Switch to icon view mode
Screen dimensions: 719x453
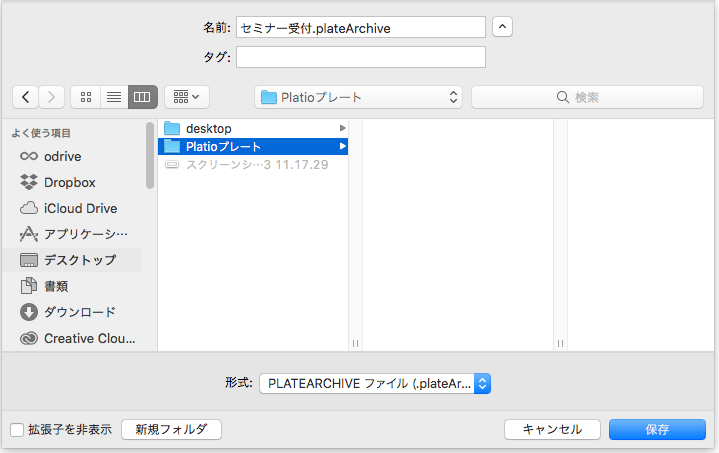(86, 97)
